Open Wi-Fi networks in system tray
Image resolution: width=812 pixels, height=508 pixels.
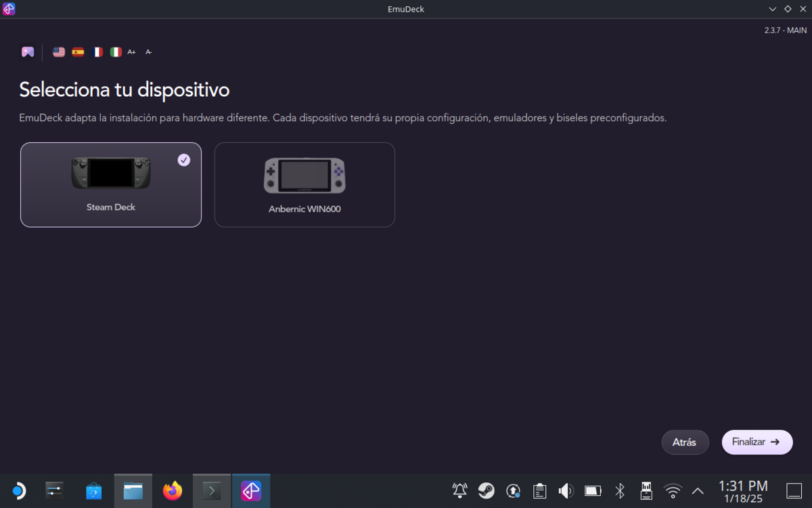click(673, 490)
